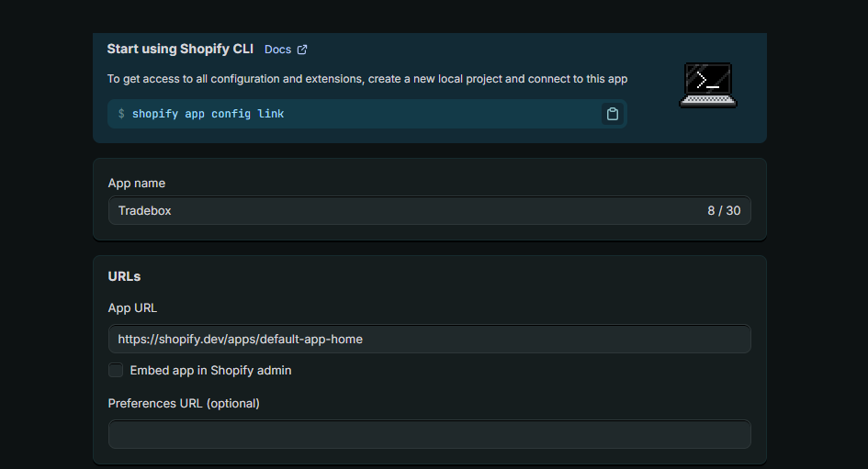The image size is (868, 469).
Task: Click the Preferences URL (optional) label
Action: pos(184,404)
